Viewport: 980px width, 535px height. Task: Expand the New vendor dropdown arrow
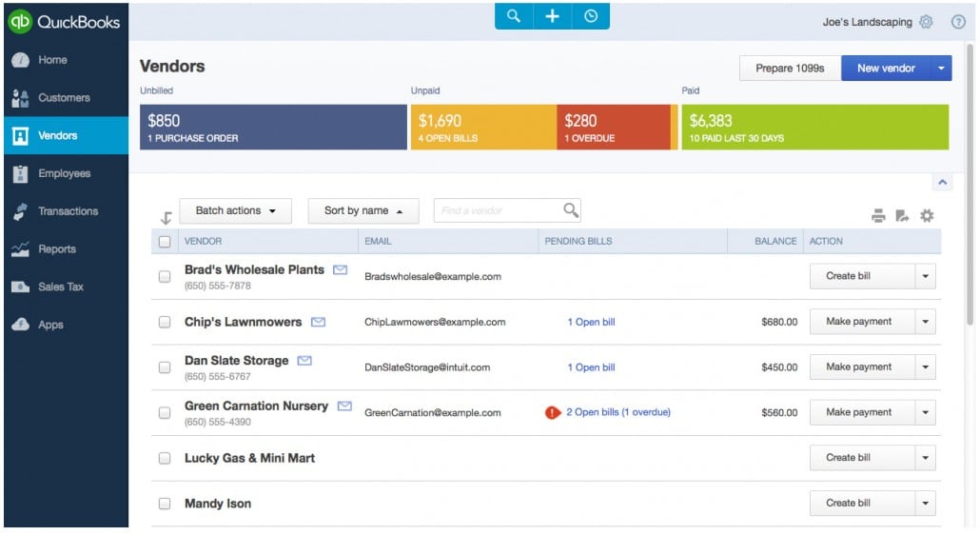[x=941, y=69]
